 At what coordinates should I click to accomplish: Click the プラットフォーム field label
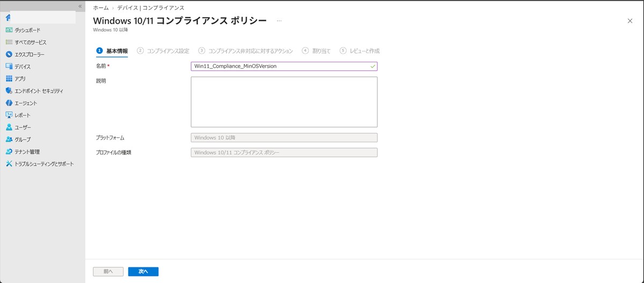[x=110, y=137]
